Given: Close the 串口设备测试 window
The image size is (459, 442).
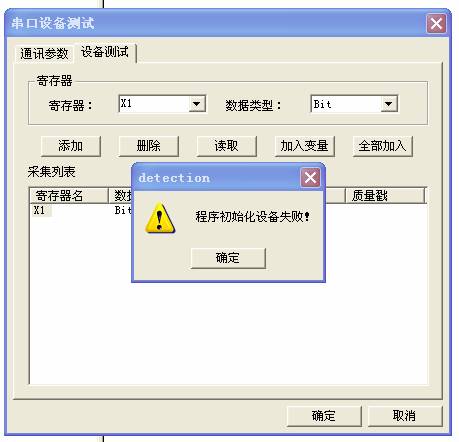Looking at the screenshot, I should click(x=436, y=24).
